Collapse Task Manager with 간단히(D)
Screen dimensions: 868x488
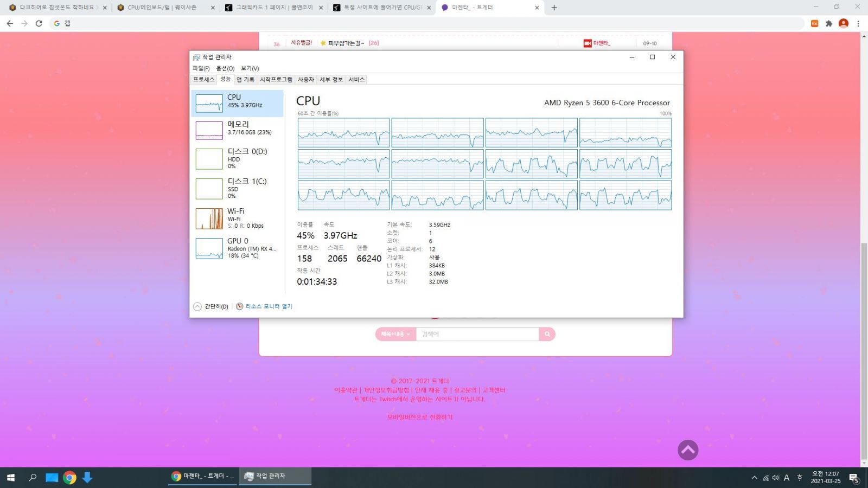(x=212, y=306)
